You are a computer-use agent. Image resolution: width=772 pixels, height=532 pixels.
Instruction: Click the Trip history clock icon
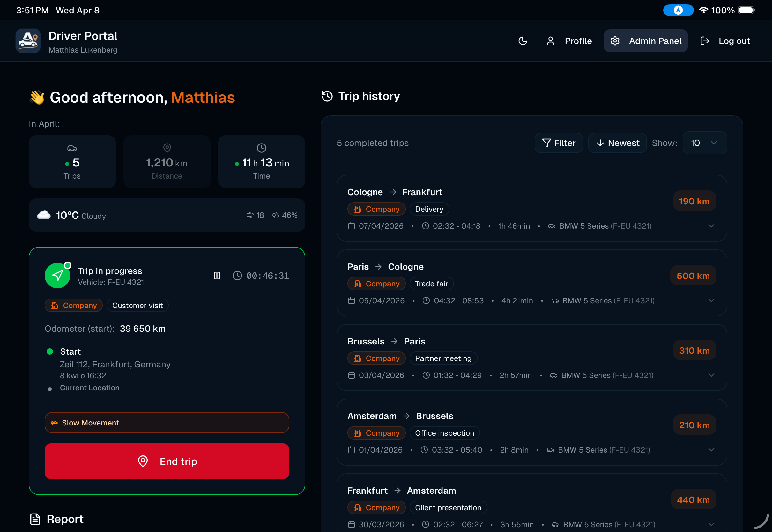tap(327, 96)
